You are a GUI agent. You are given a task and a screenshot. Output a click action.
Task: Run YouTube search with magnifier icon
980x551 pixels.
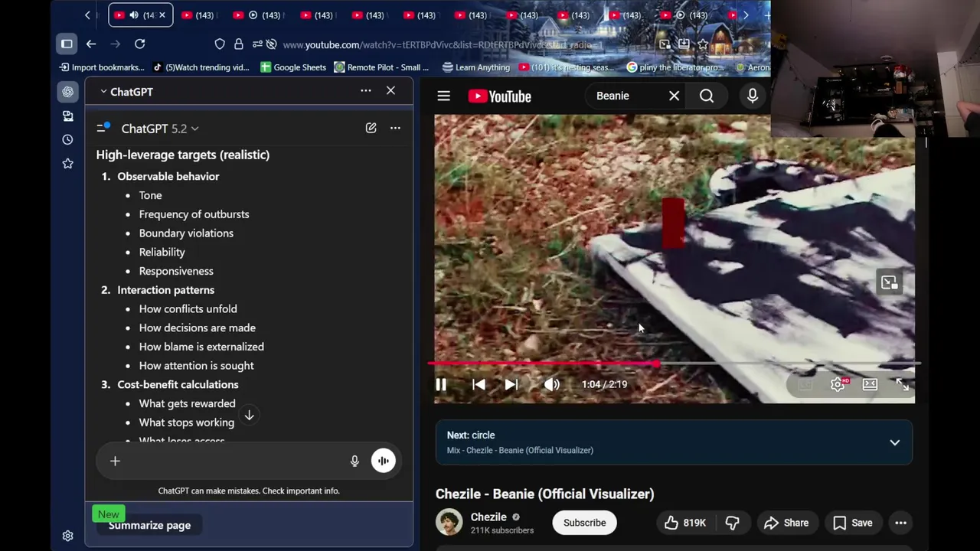[707, 96]
